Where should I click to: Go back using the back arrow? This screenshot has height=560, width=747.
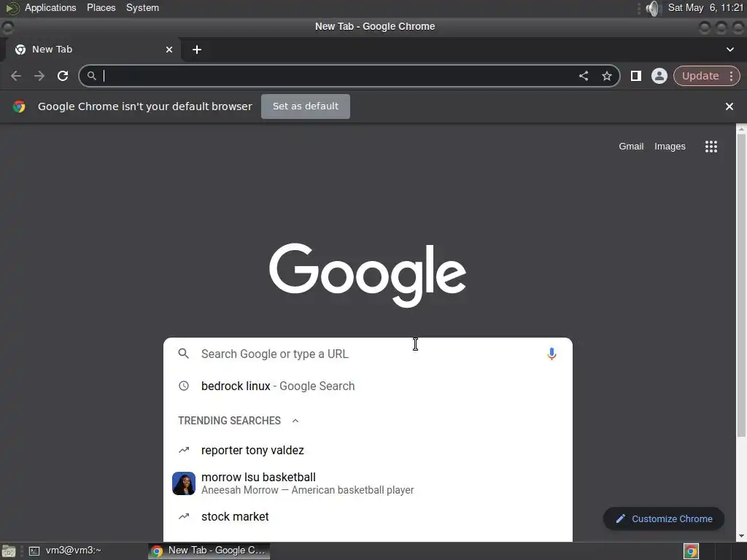point(16,76)
